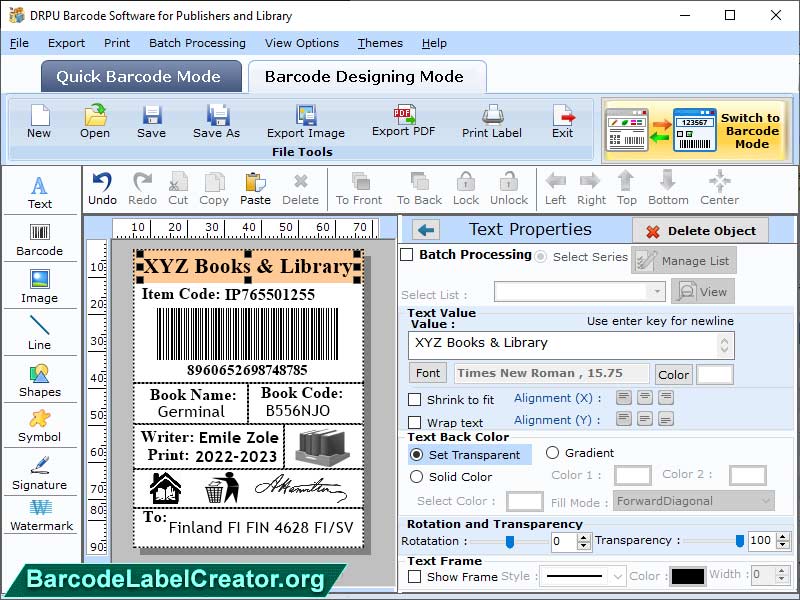Export the label to PDF
Viewport: 800px width, 600px height.
404,120
